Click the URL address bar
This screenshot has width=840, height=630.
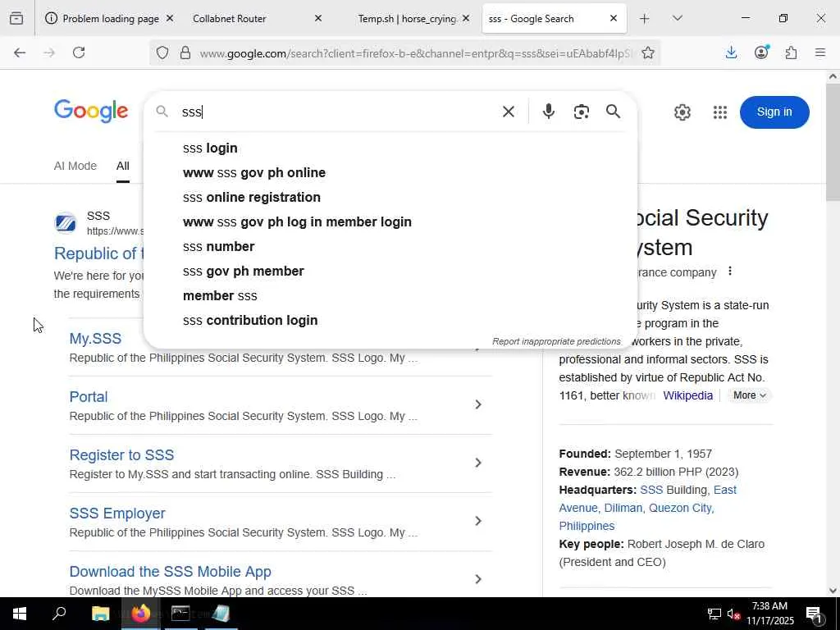pos(415,53)
